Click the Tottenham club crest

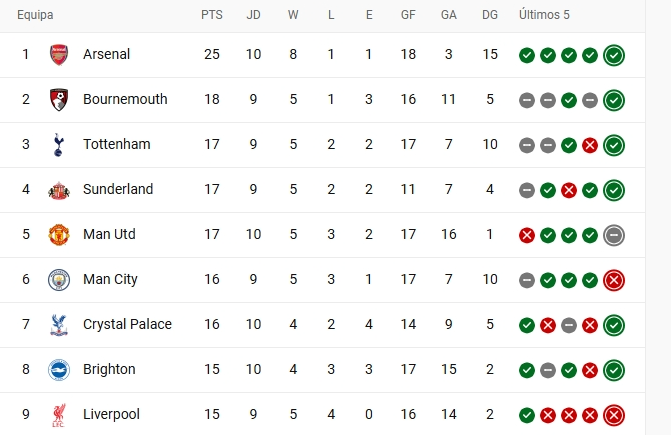59,145
